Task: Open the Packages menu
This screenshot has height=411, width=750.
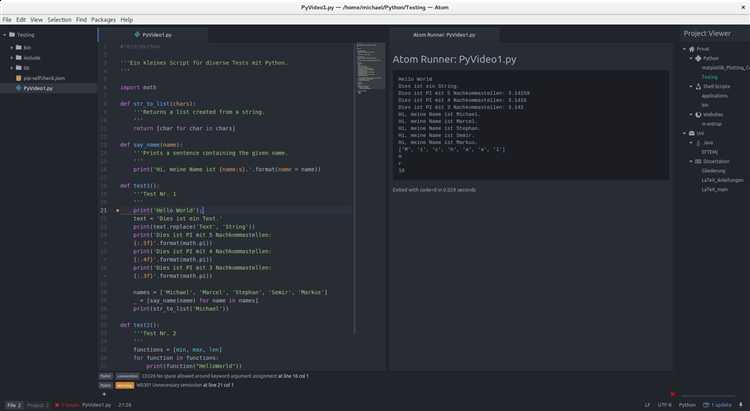Action: click(x=103, y=20)
